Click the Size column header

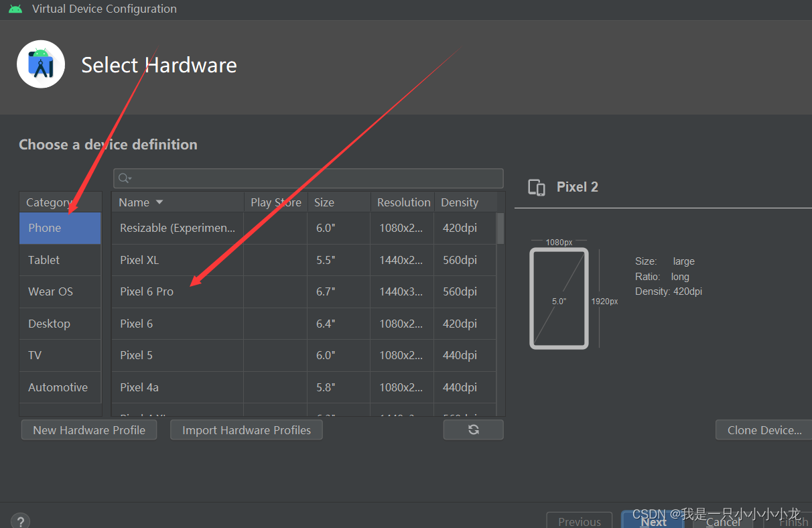click(339, 202)
